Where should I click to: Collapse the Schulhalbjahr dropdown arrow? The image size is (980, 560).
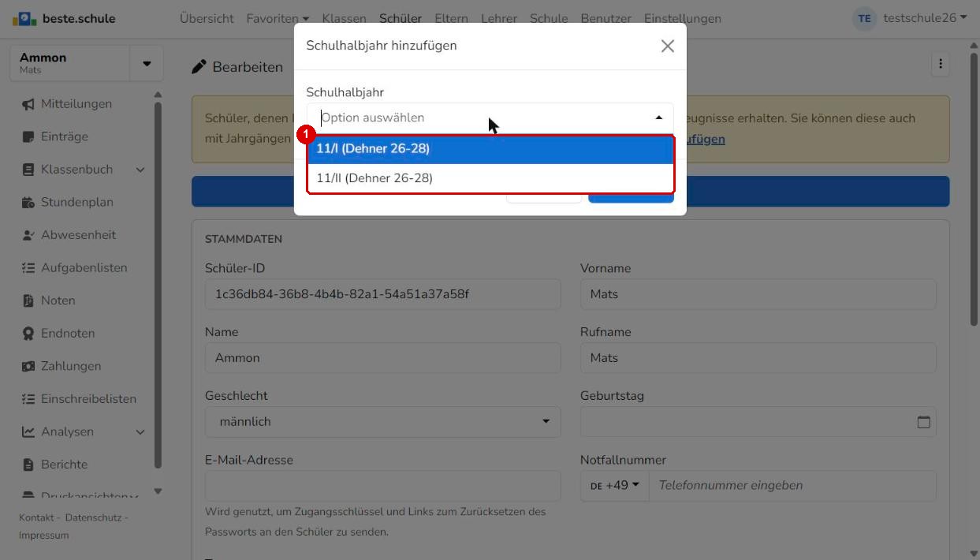[659, 118]
